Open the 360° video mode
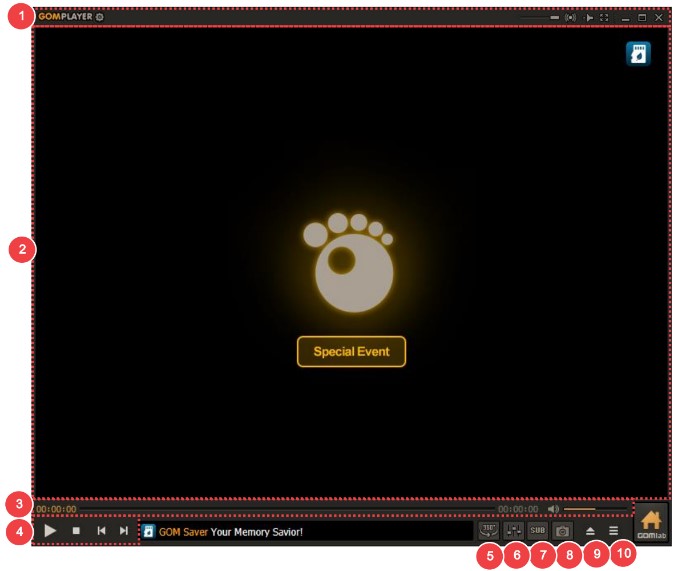This screenshot has width=675, height=571. [x=488, y=530]
